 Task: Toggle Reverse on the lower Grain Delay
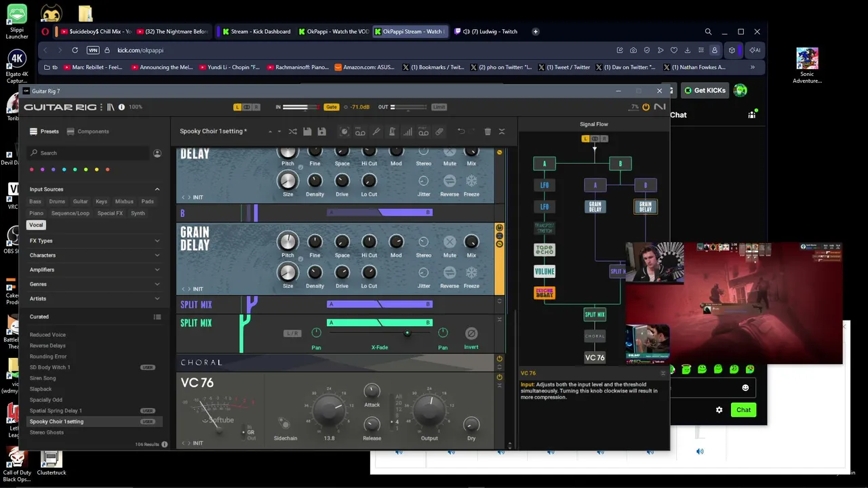(450, 272)
